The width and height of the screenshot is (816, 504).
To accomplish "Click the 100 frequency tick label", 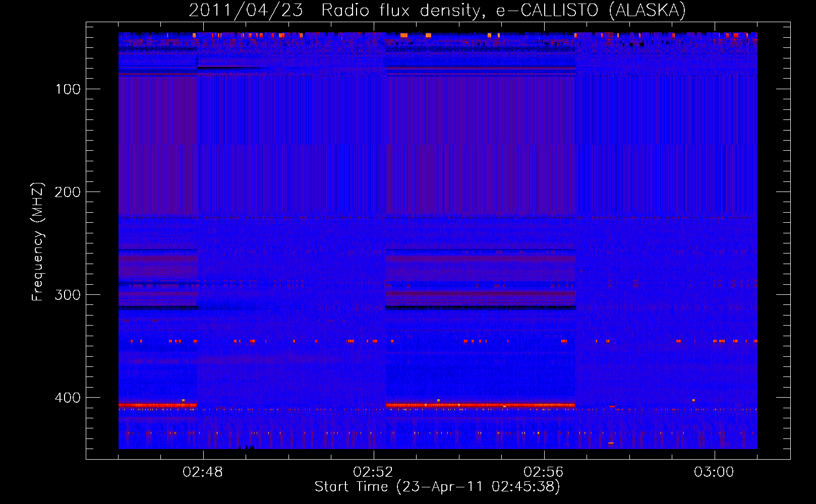I will [68, 89].
